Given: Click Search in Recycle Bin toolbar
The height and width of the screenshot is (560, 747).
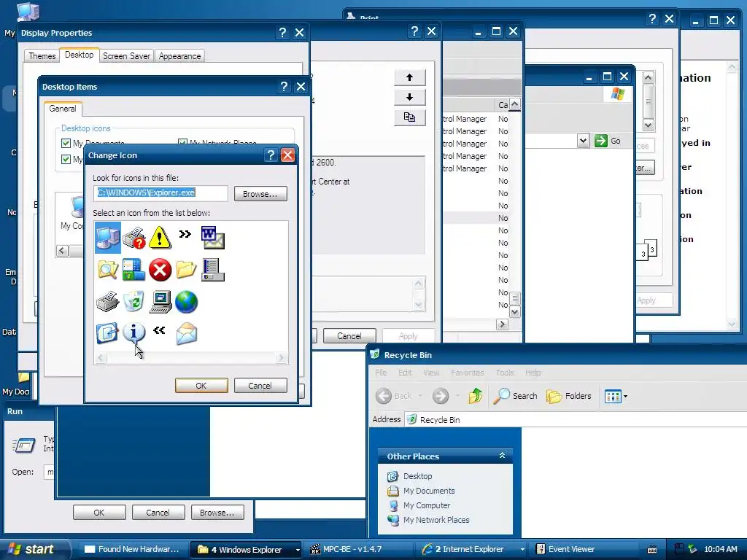Looking at the screenshot, I should click(515, 396).
